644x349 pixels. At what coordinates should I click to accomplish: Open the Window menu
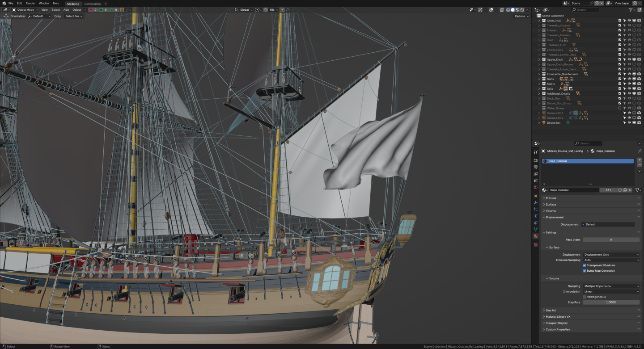[x=44, y=3]
